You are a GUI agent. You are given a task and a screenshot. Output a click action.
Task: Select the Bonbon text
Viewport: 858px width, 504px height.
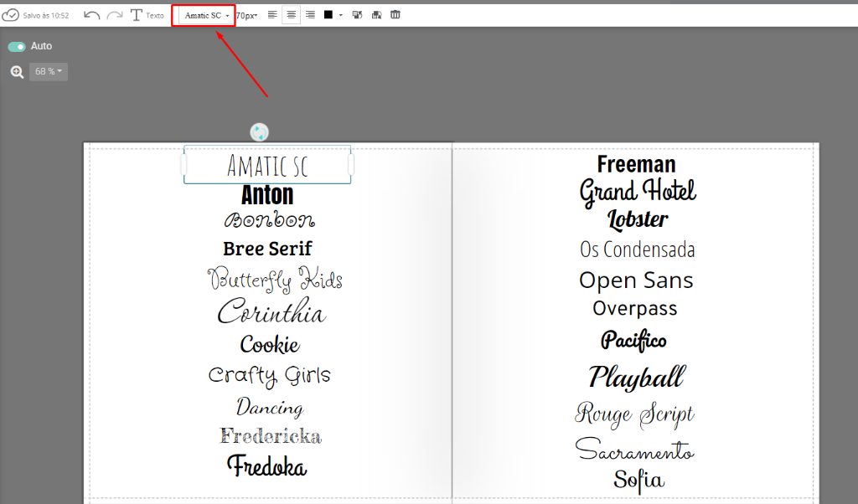click(x=269, y=219)
